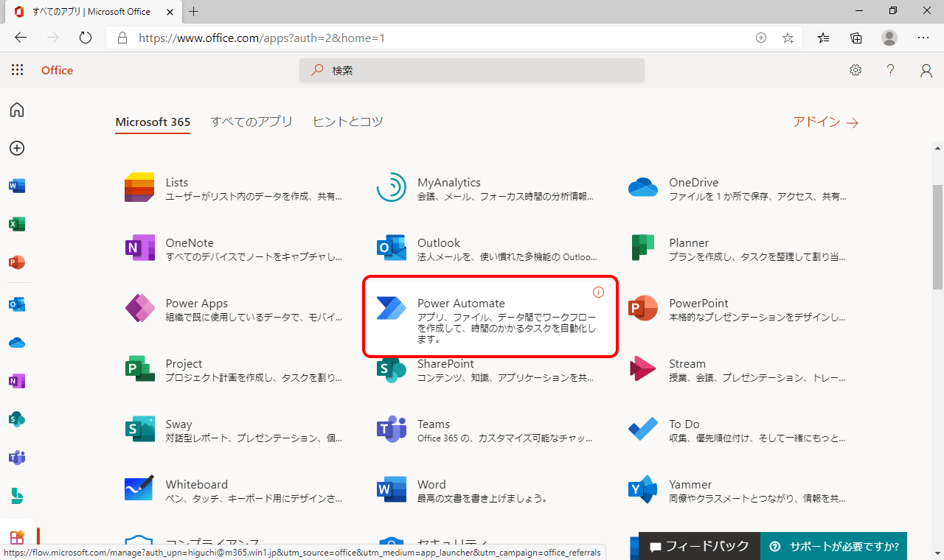The height and width of the screenshot is (560, 944).
Task: Launch Outlook from the app grid
Action: click(391, 248)
